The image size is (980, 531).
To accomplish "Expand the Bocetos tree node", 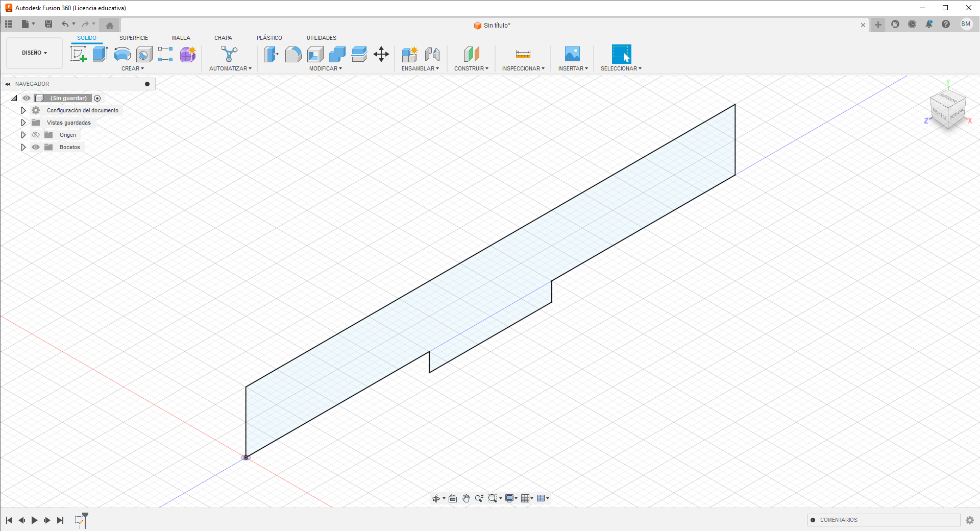I will 23,147.
